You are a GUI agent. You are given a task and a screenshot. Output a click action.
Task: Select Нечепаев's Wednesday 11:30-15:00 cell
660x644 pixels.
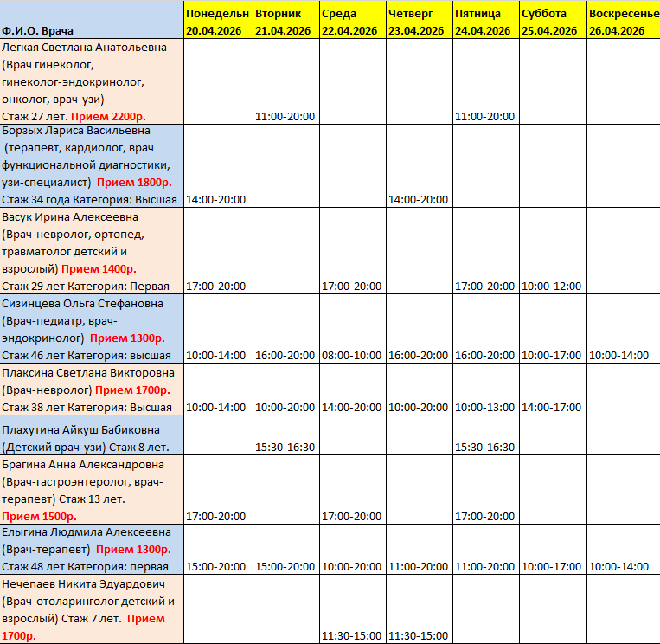(x=352, y=636)
